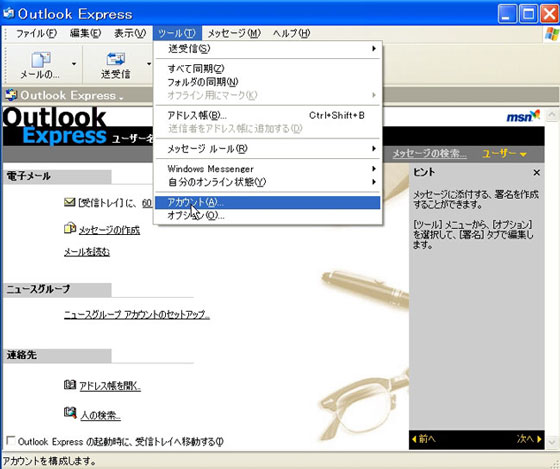Click the new mail (メールの...) toolbar icon
The height and width of the screenshot is (469, 560).
click(41, 60)
